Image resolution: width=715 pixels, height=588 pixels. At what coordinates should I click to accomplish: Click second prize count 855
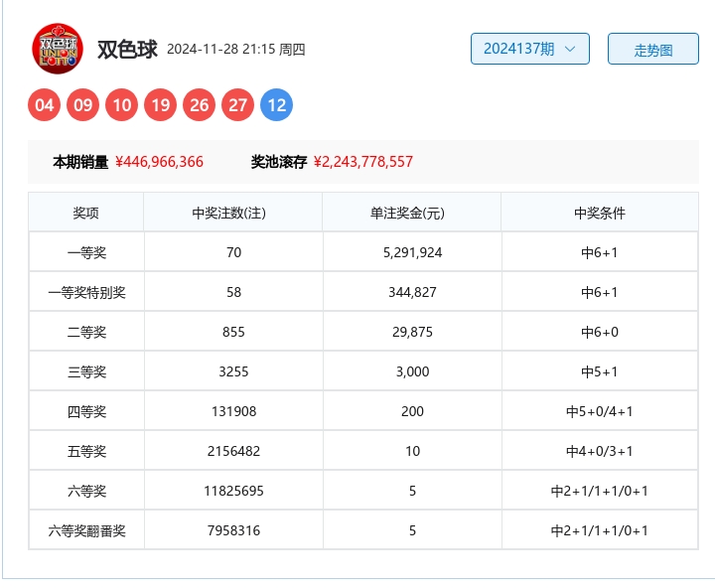pos(234,332)
